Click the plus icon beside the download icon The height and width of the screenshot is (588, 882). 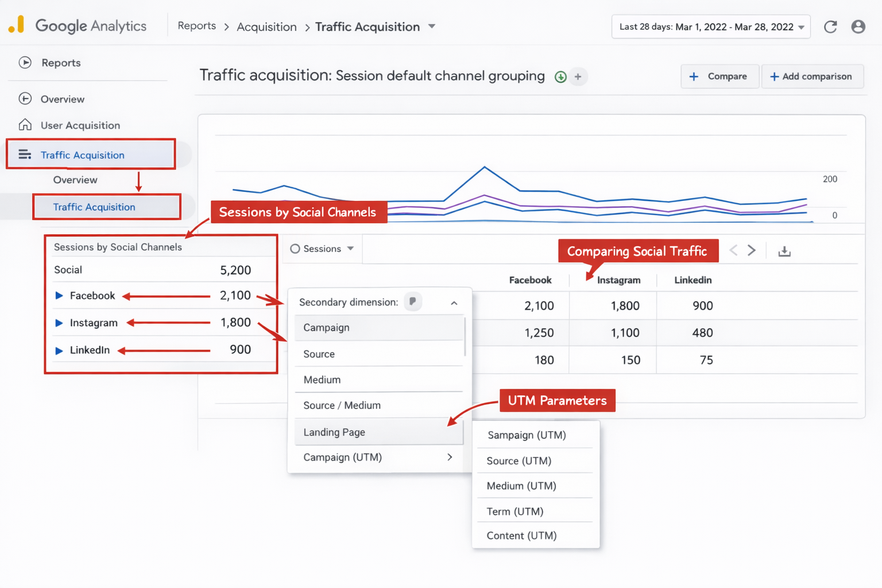click(578, 76)
